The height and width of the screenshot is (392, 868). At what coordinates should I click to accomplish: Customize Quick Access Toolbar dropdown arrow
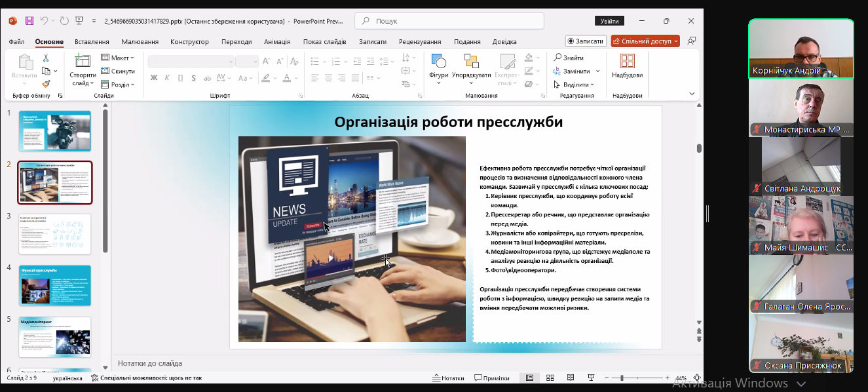coord(94,20)
